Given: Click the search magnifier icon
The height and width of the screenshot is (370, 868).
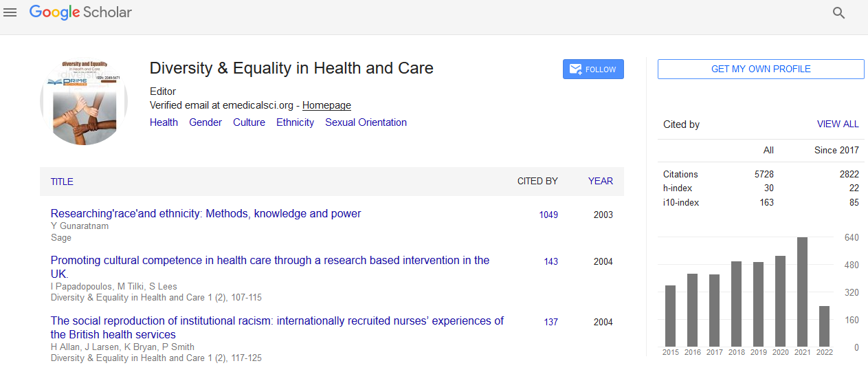Looking at the screenshot, I should (x=838, y=12).
